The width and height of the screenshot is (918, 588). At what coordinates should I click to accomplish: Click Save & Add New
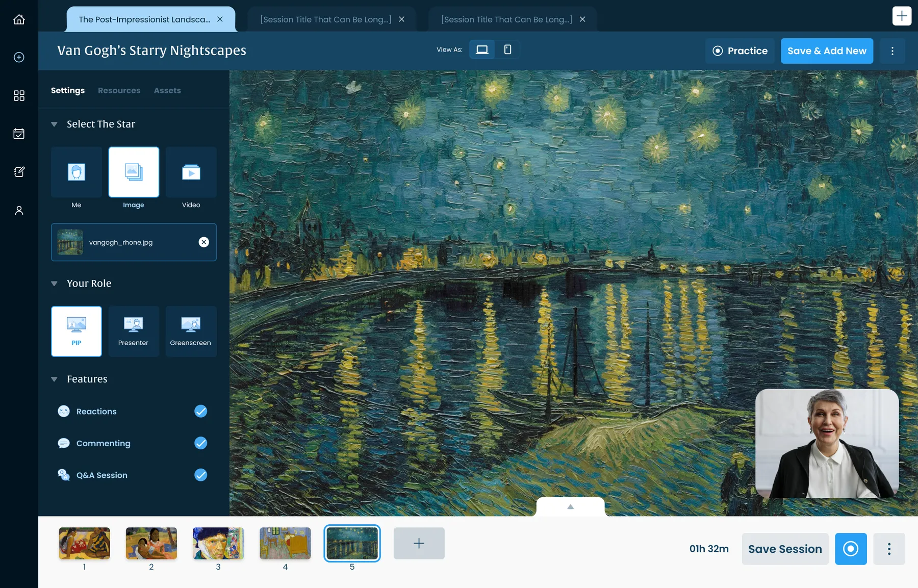coord(827,51)
